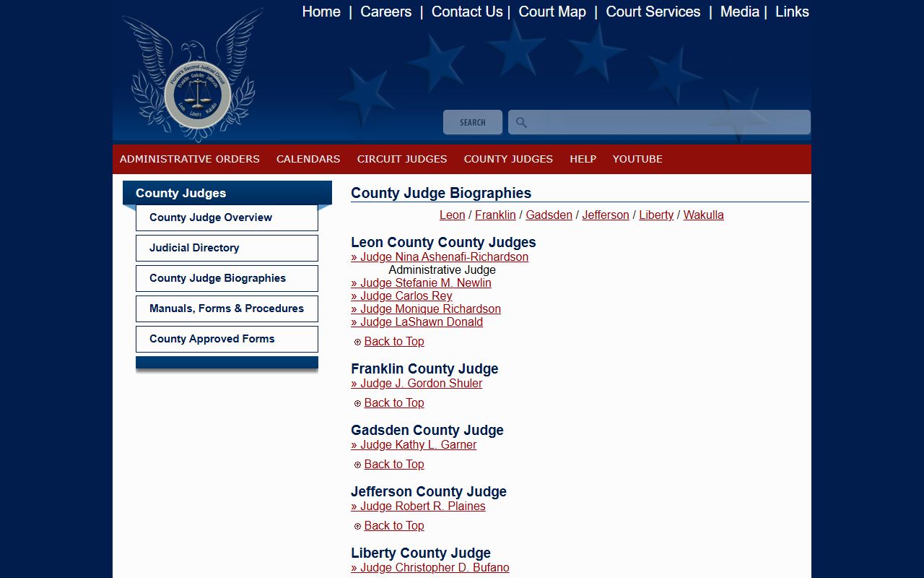Click the Back to Top icon under Jefferson County Judge
924x578 pixels.
[x=357, y=526]
